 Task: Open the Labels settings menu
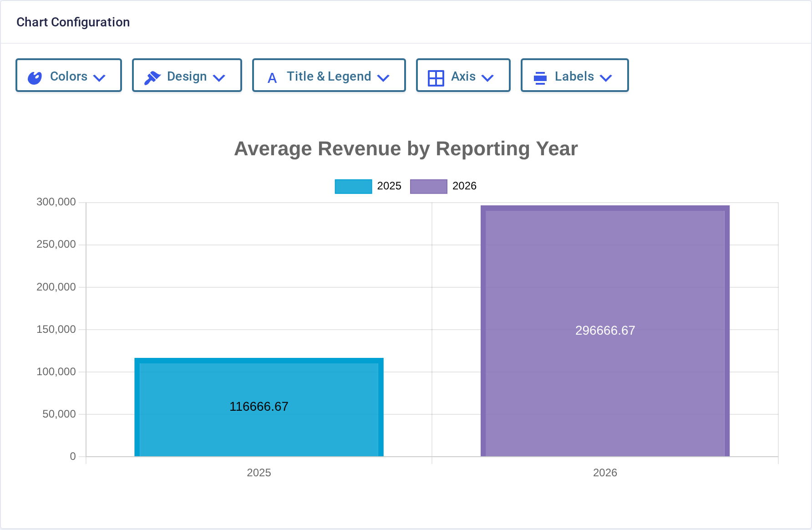(x=575, y=75)
